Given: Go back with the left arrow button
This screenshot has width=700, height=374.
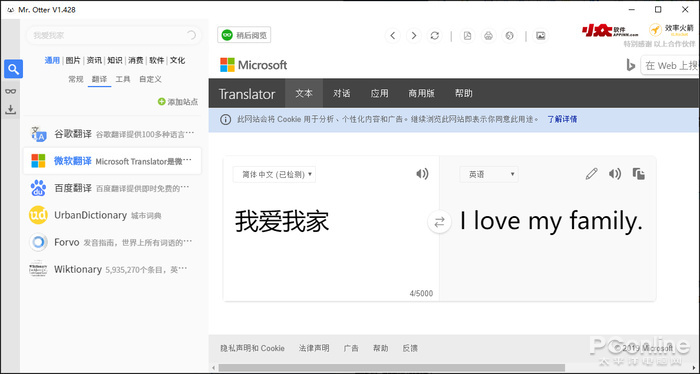Looking at the screenshot, I should click(x=392, y=36).
